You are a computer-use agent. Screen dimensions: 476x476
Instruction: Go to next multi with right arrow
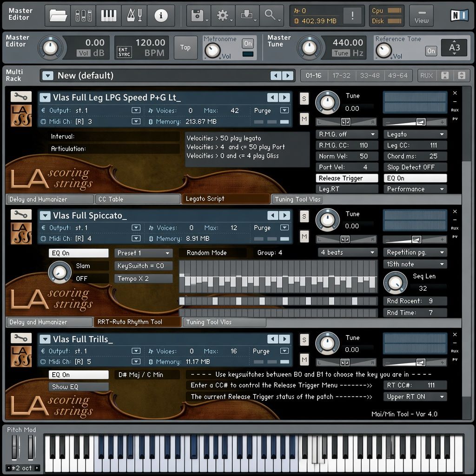(288, 75)
